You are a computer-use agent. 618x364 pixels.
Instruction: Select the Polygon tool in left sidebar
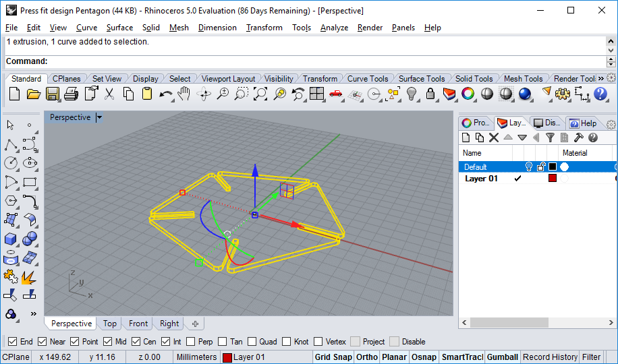pos(11,201)
